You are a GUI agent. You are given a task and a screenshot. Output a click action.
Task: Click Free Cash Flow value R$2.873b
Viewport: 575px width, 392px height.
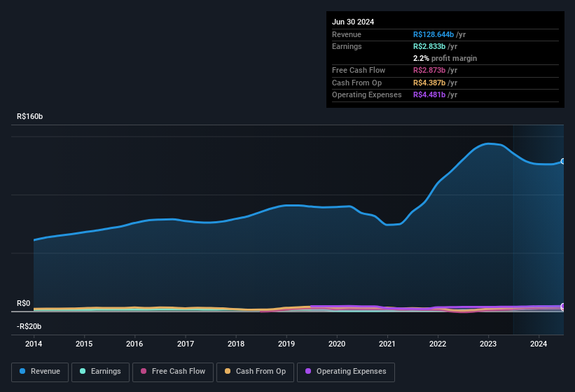point(435,71)
